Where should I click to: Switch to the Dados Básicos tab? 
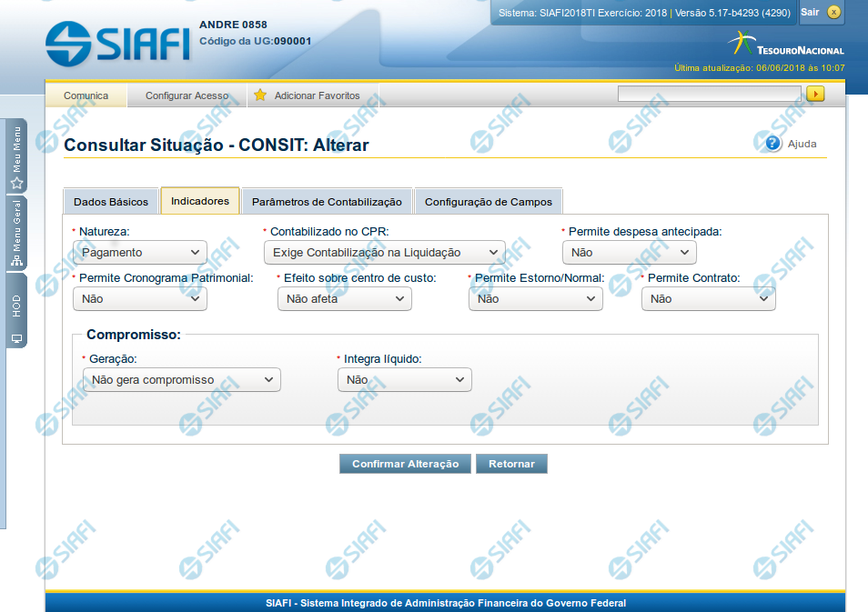(x=110, y=202)
